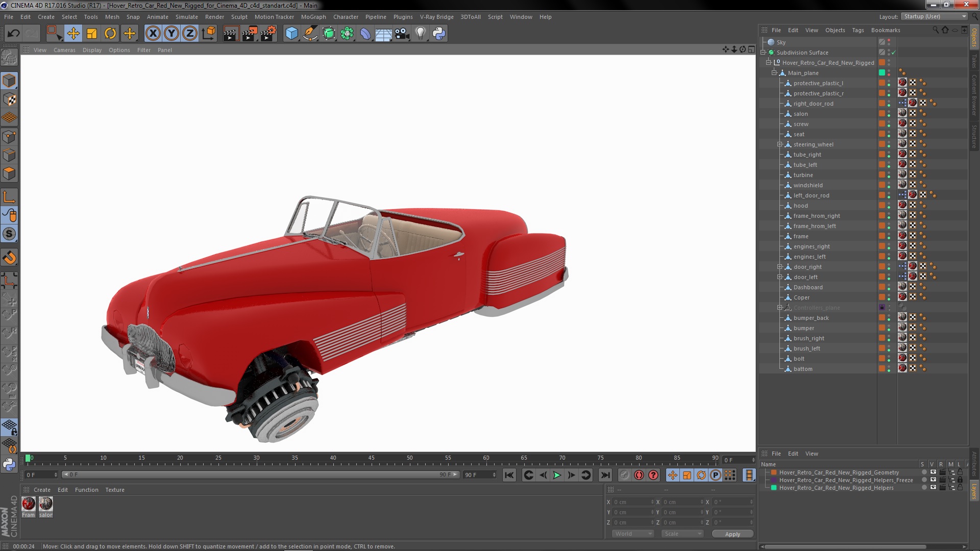This screenshot has height=551, width=980.
Task: Click the Undo arrow icon
Action: [13, 34]
